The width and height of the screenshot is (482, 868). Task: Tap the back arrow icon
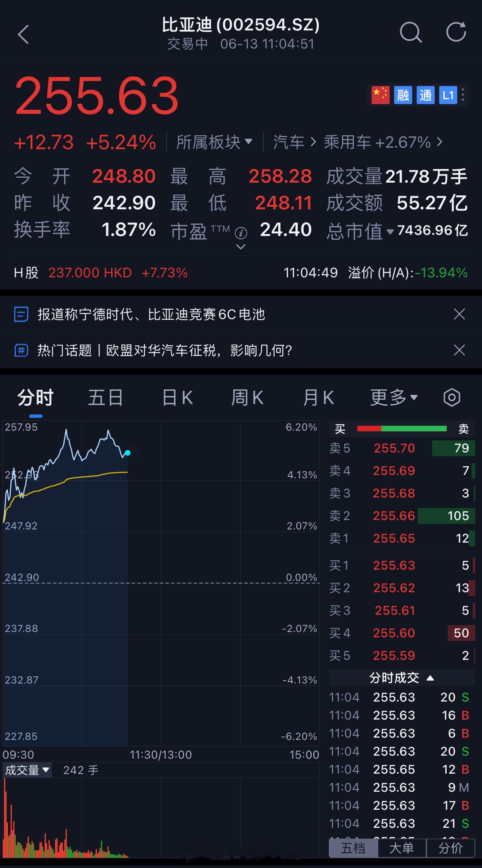[23, 35]
